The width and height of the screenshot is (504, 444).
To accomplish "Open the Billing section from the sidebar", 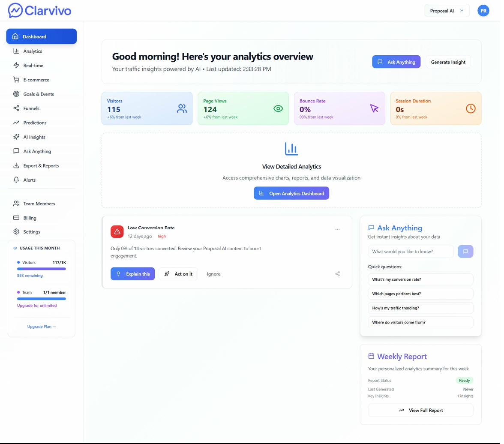I will point(30,218).
